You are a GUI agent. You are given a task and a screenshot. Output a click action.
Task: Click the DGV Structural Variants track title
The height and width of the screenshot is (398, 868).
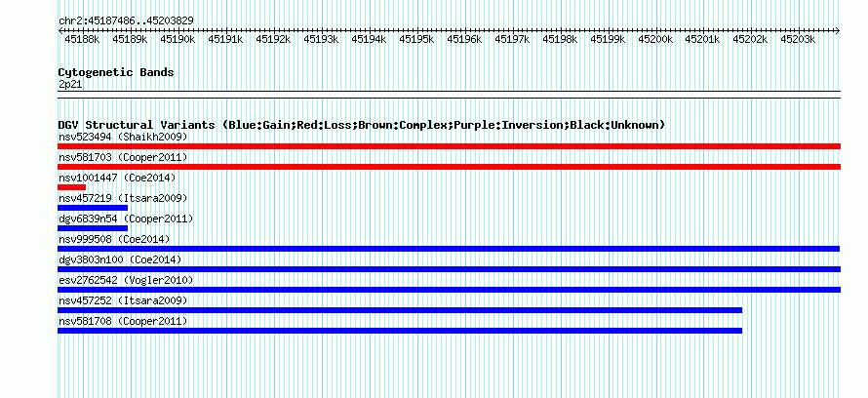point(362,125)
